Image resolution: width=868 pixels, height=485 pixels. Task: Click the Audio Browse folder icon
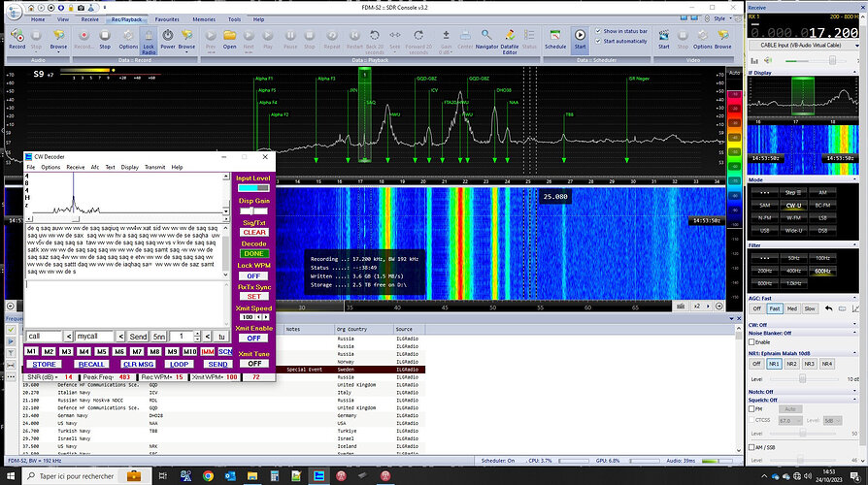pos(58,36)
